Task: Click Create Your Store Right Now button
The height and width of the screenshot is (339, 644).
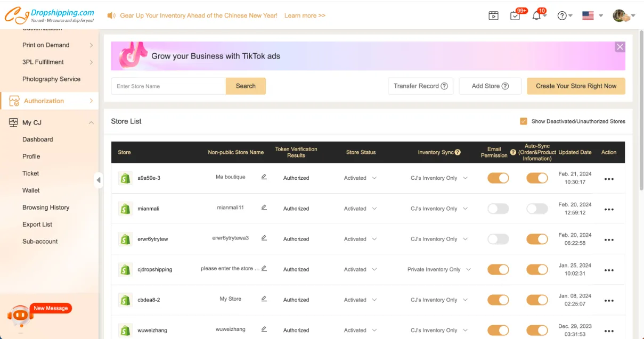Action: coord(576,86)
